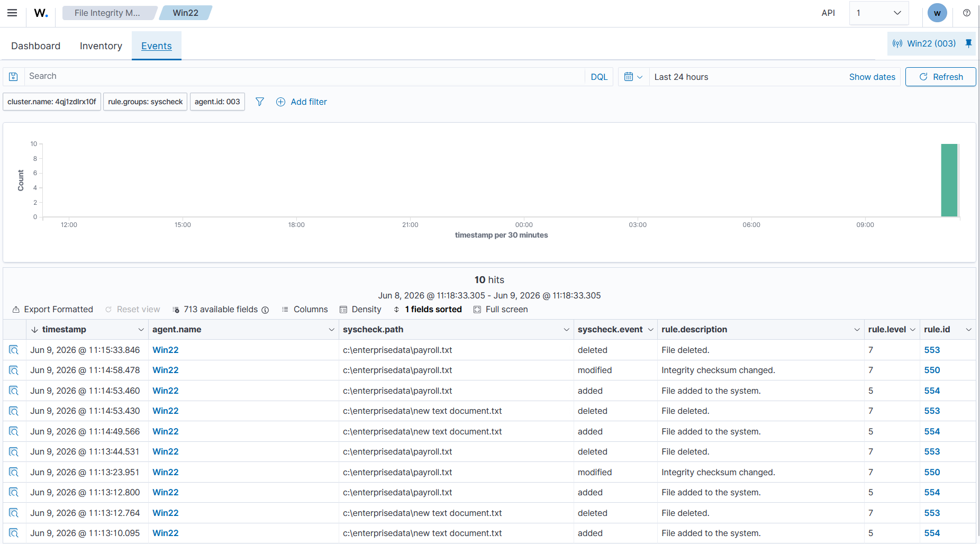The image size is (980, 544).
Task: Click the green histogram bar
Action: (949, 180)
